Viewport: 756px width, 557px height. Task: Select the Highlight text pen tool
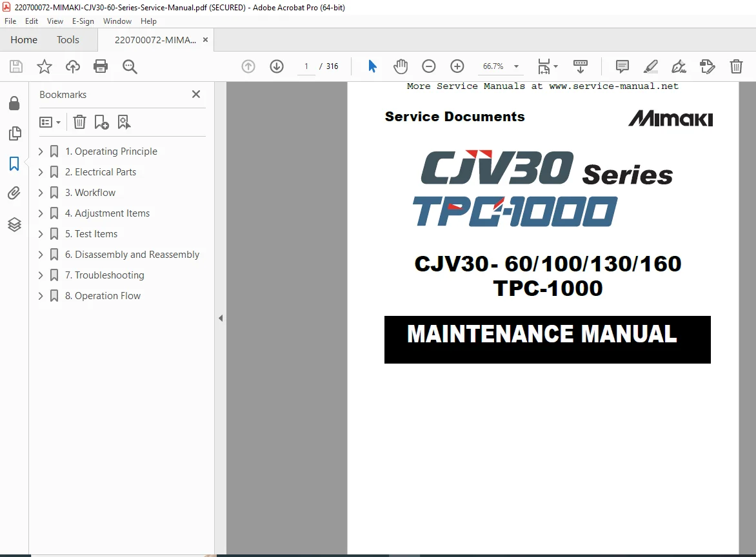coord(651,66)
